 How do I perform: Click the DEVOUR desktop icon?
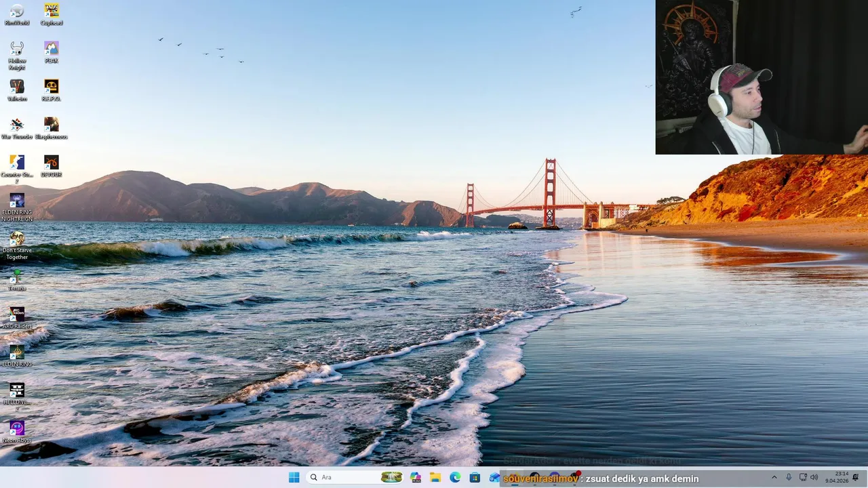tap(52, 166)
